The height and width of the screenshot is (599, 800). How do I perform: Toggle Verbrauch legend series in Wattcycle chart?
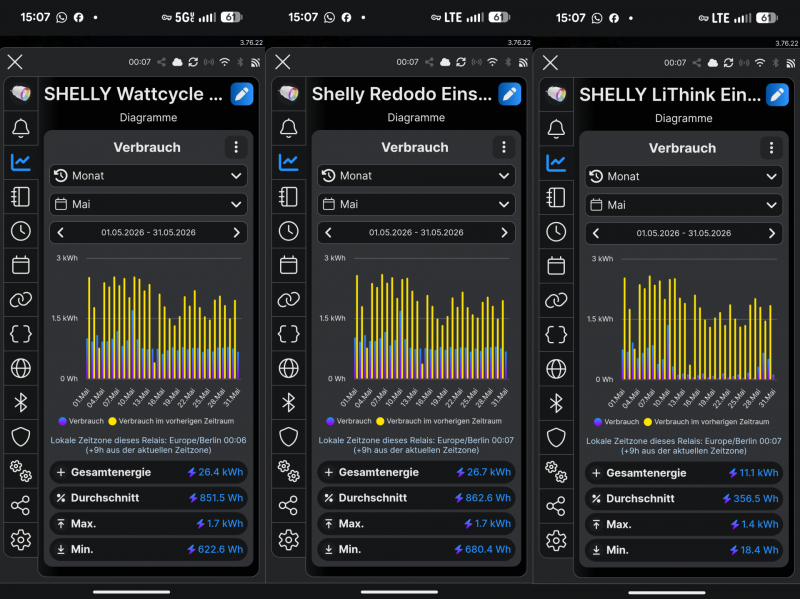click(x=81, y=421)
